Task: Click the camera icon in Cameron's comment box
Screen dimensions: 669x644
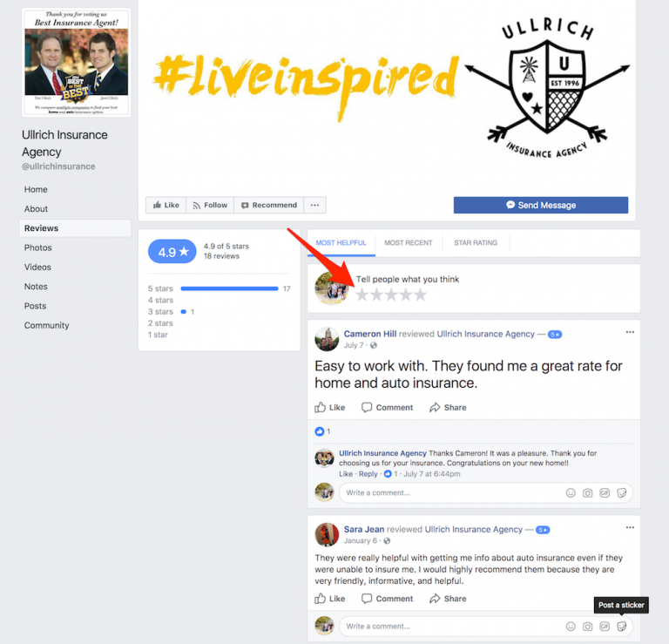Action: tap(587, 493)
